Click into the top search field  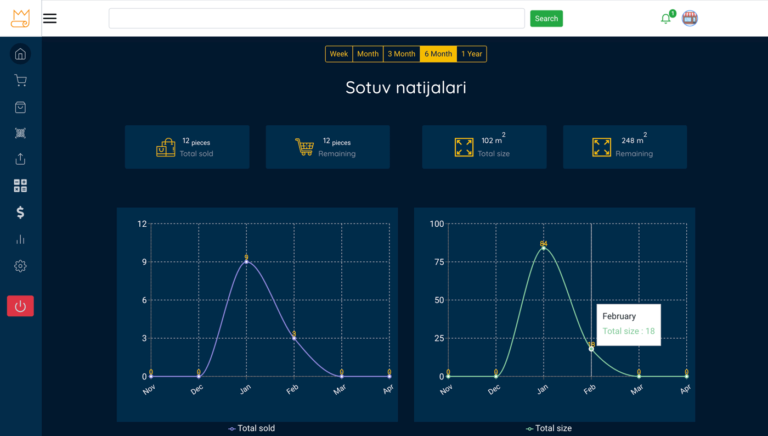(x=316, y=18)
